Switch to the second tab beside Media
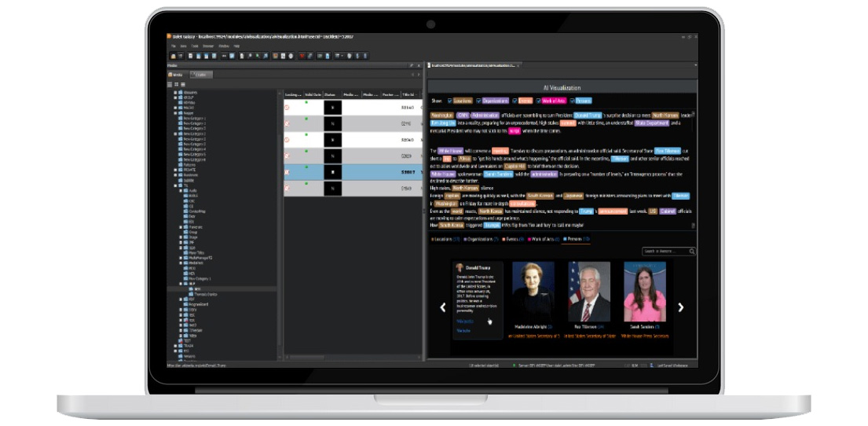This screenshot has height=426, width=868. pyautogui.click(x=202, y=75)
